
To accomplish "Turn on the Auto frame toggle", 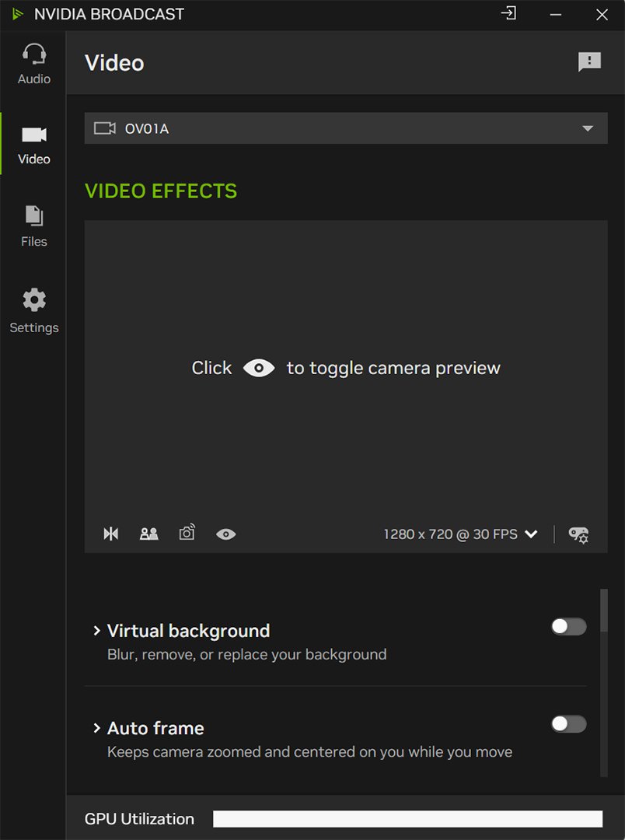I will [x=569, y=724].
